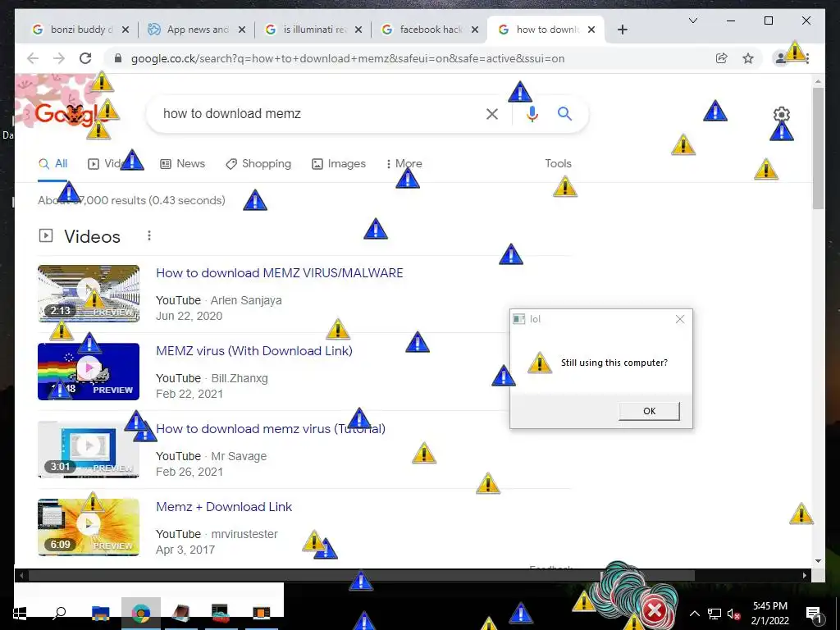Show hidden tray icons chevron
This screenshot has height=630, width=840.
pyautogui.click(x=694, y=614)
